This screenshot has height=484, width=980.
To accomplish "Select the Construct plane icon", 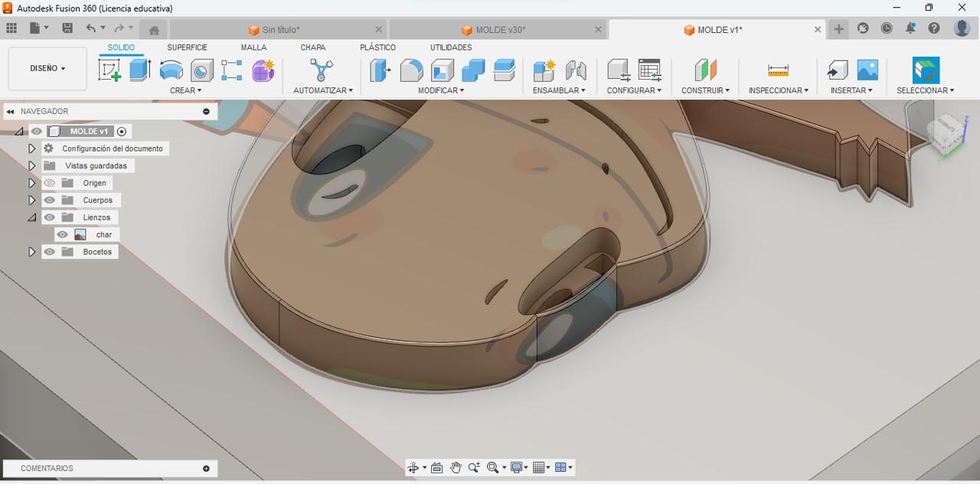I will tap(705, 70).
